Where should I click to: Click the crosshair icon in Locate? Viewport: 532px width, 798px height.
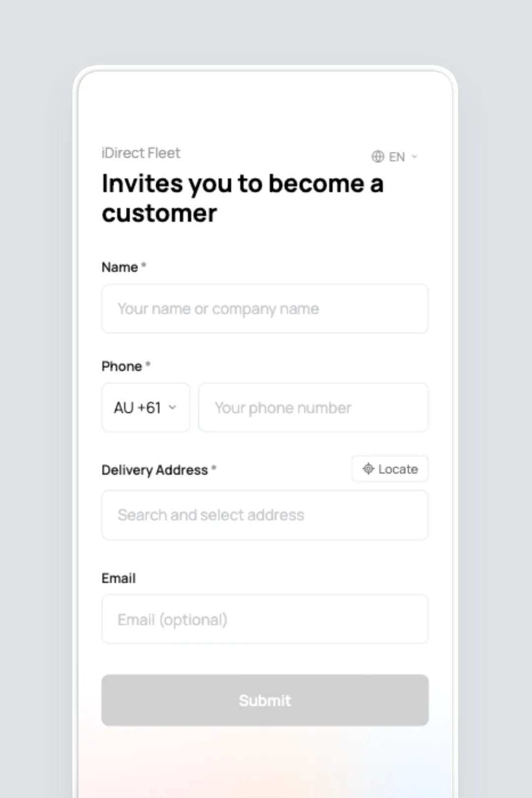point(368,468)
